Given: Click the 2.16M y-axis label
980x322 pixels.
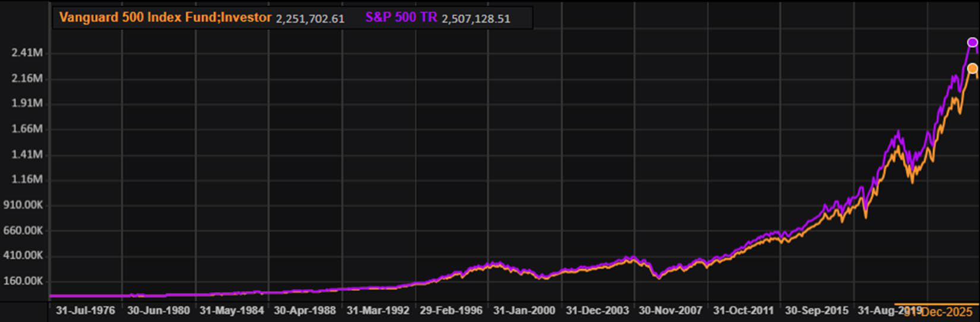Looking at the screenshot, I should point(27,78).
